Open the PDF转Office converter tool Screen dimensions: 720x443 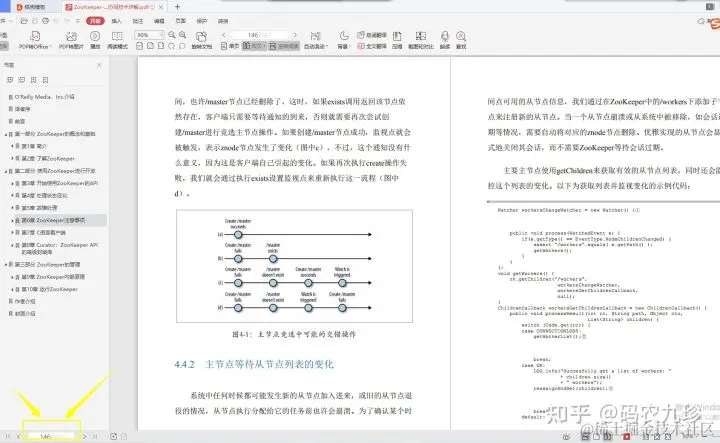click(34, 40)
